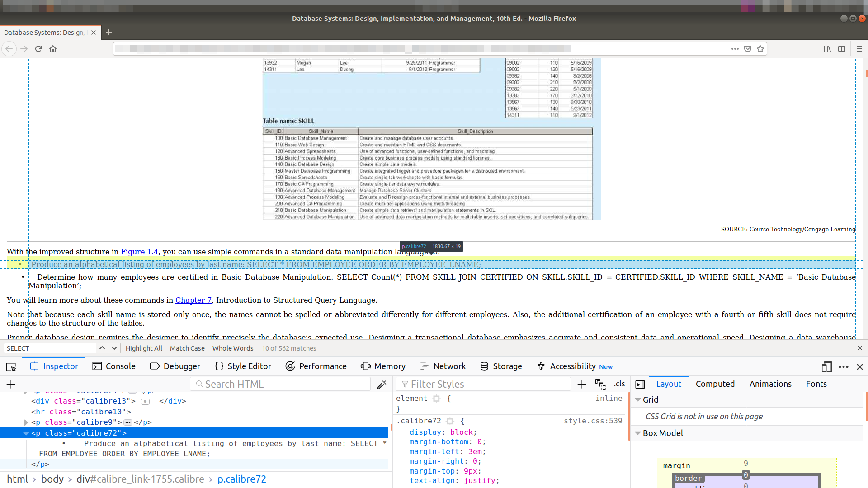868x488 pixels.
Task: Click responsive design mode icon
Action: coord(826,367)
